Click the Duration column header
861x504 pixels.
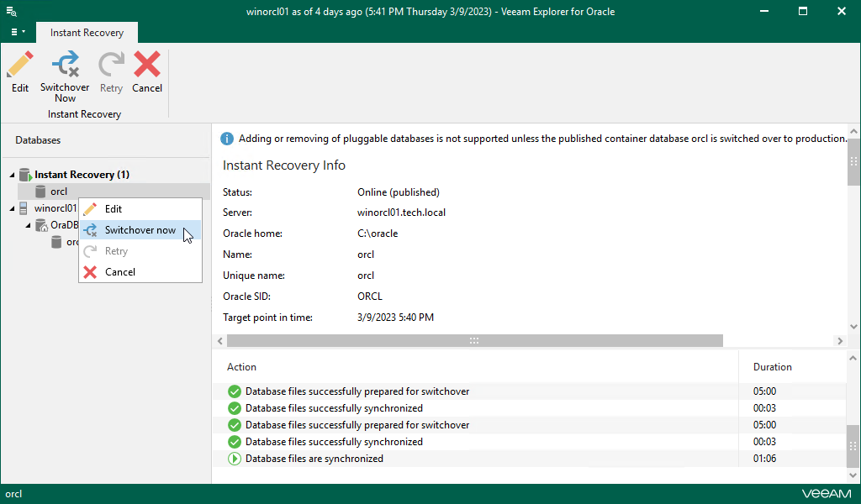tap(772, 367)
